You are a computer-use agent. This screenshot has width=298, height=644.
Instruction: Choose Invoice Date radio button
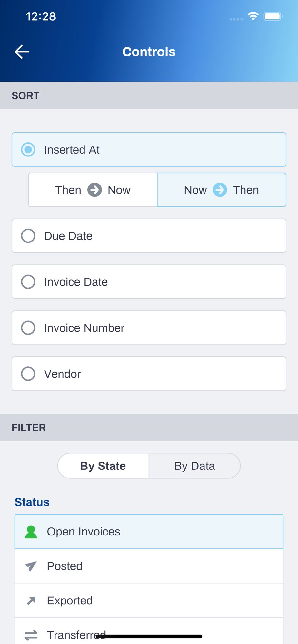click(x=28, y=282)
